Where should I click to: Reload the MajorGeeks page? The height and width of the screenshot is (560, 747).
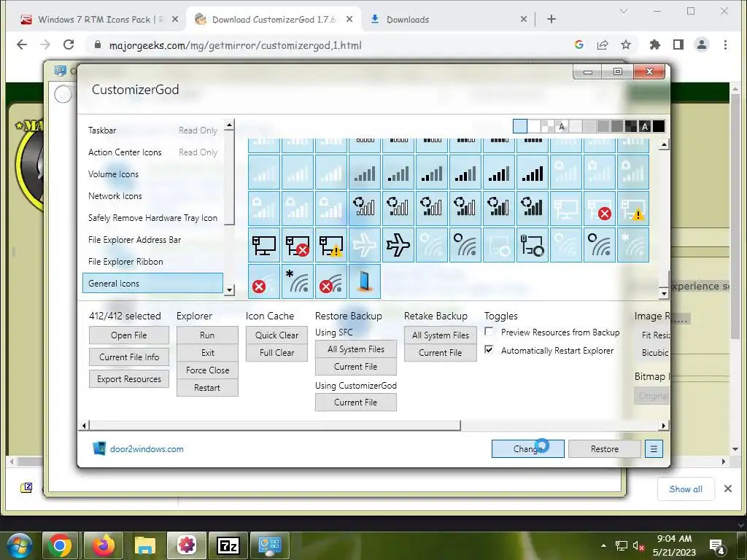pyautogui.click(x=69, y=44)
